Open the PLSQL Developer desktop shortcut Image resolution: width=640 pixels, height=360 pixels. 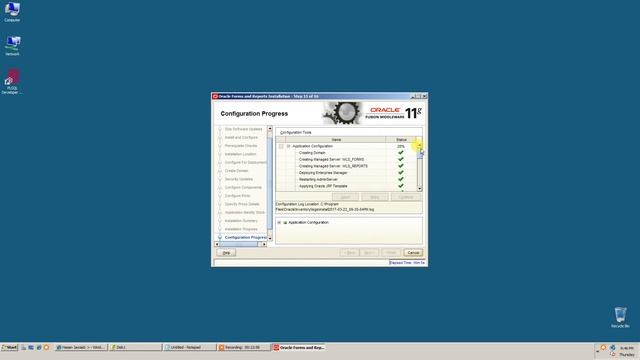click(x=12, y=82)
